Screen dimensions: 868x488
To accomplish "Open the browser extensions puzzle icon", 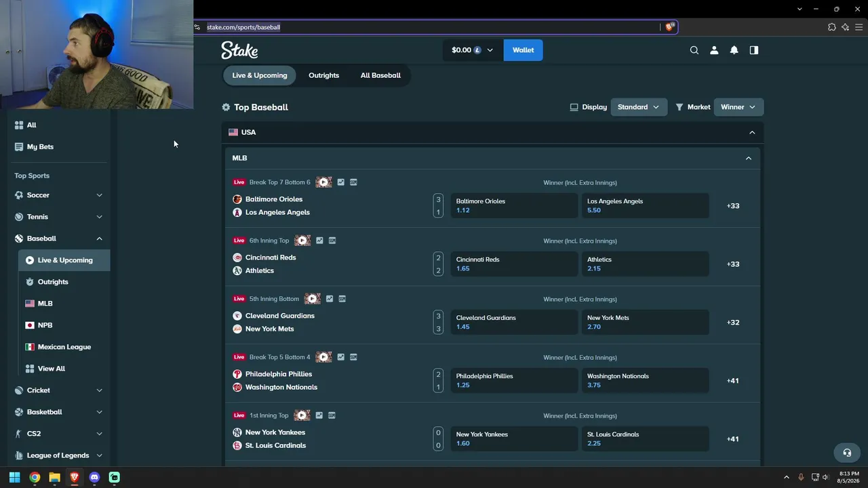I will click(x=832, y=27).
